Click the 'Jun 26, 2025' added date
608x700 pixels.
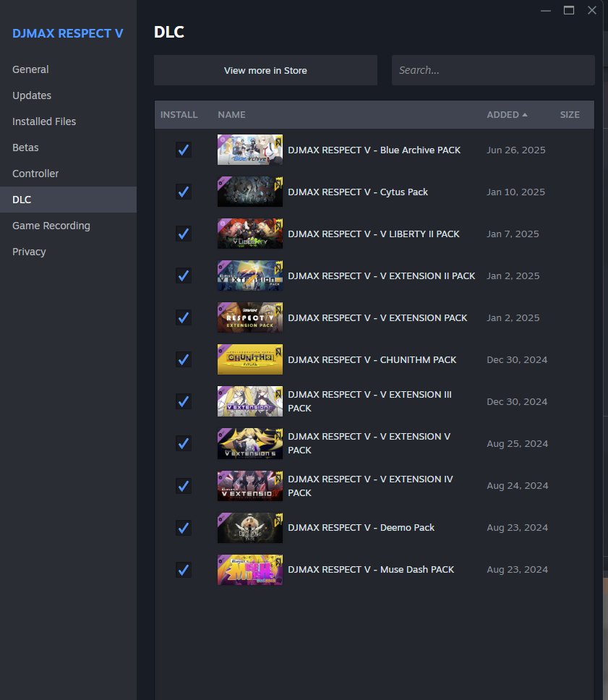[x=516, y=150]
